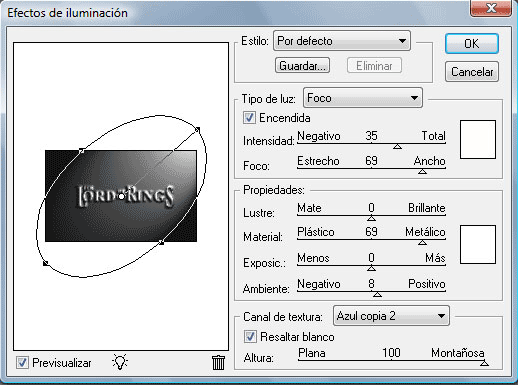
Task: Open the Canal de textura dropdown
Action: point(391,316)
